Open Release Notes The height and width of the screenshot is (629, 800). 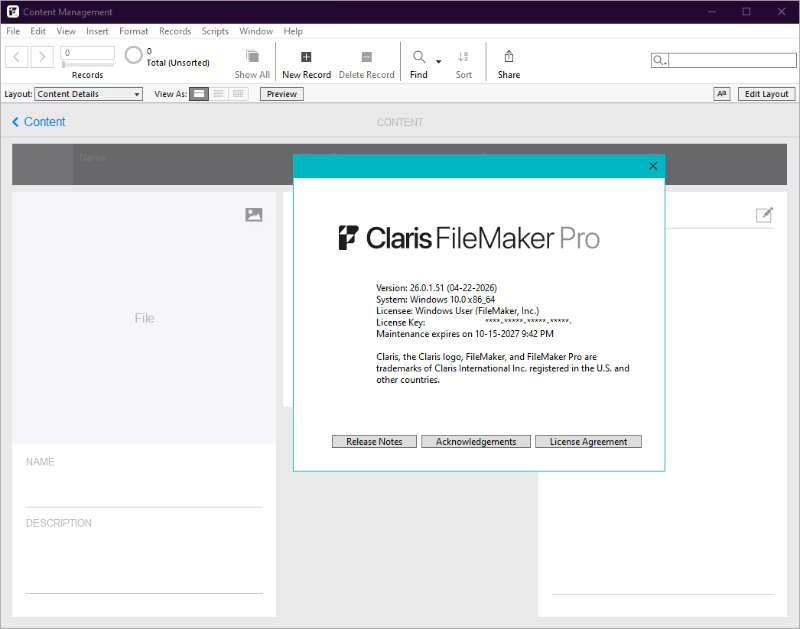374,442
